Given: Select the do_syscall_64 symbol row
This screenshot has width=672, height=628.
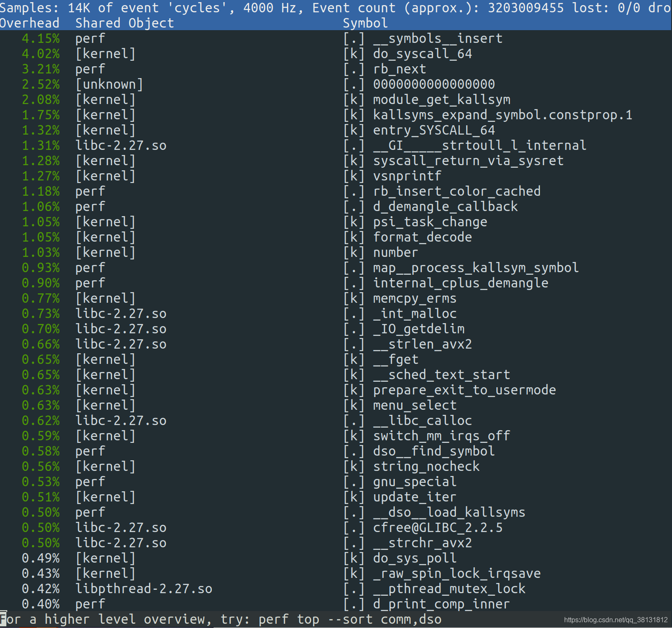Looking at the screenshot, I should click(x=336, y=54).
